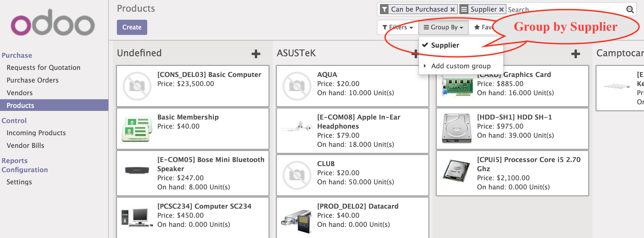Click the HDD SH-1 drive image

tap(457, 128)
